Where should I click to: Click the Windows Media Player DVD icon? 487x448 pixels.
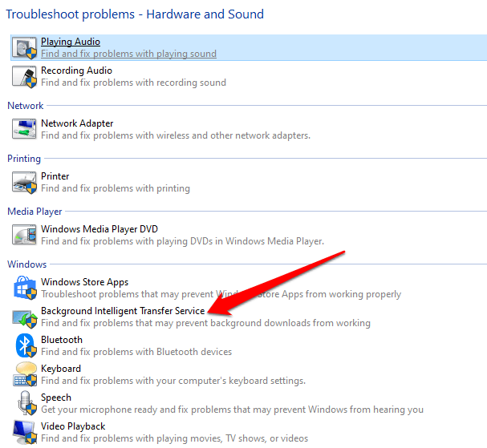(24, 235)
